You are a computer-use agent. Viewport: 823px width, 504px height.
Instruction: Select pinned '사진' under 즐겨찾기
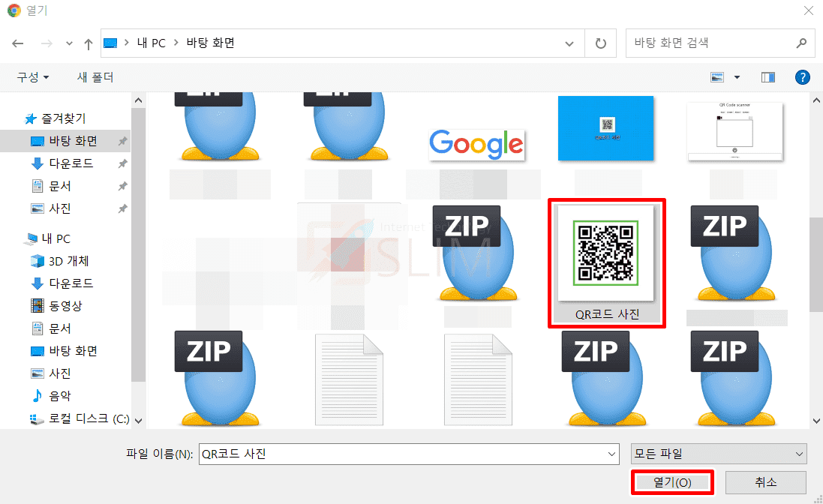point(60,208)
